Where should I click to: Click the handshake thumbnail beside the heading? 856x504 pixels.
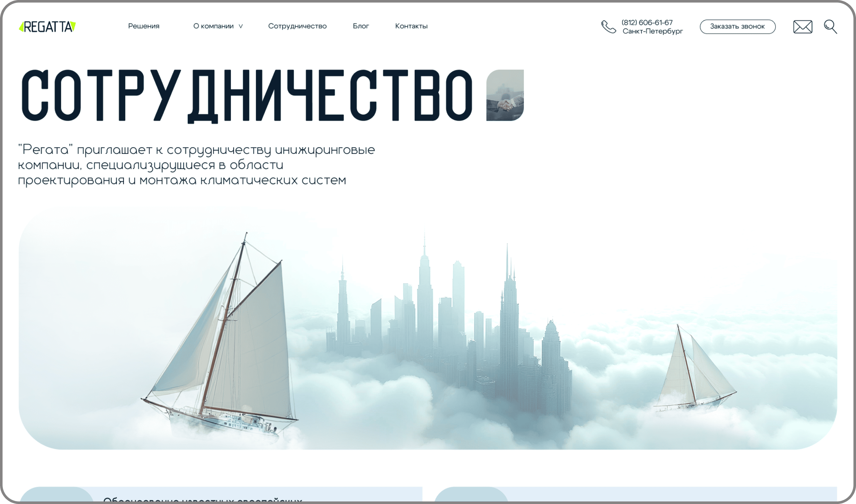[505, 95]
